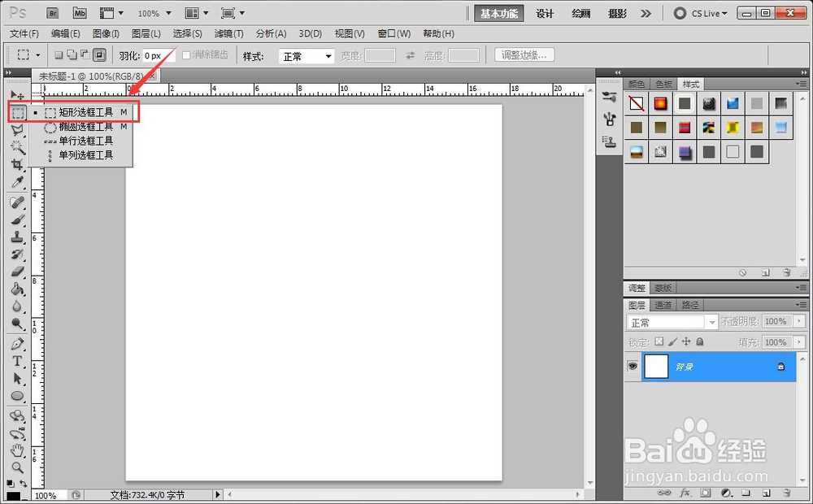This screenshot has height=504, width=813.
Task: Set Add to Selection mode
Action: pyautogui.click(x=72, y=55)
